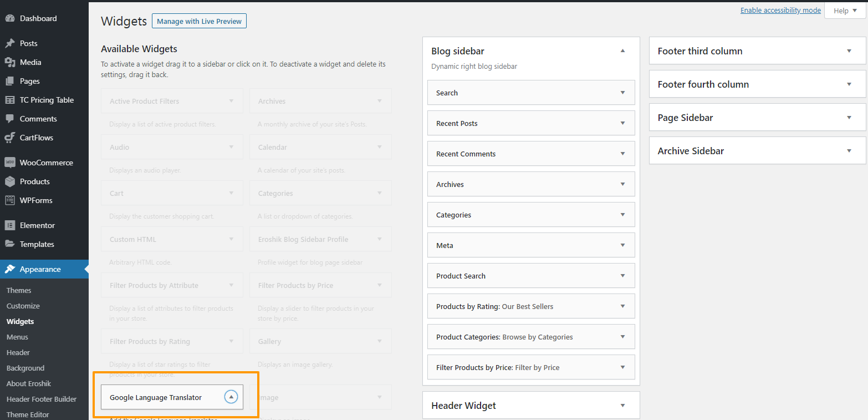Click the Pages icon in admin menu
868x420 pixels.
[10, 81]
